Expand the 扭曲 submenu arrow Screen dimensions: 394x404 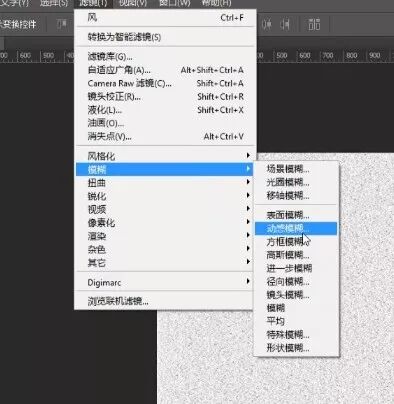(x=248, y=182)
